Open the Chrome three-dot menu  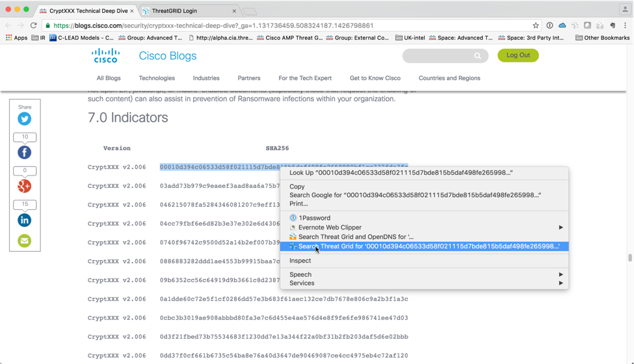pyautogui.click(x=625, y=25)
